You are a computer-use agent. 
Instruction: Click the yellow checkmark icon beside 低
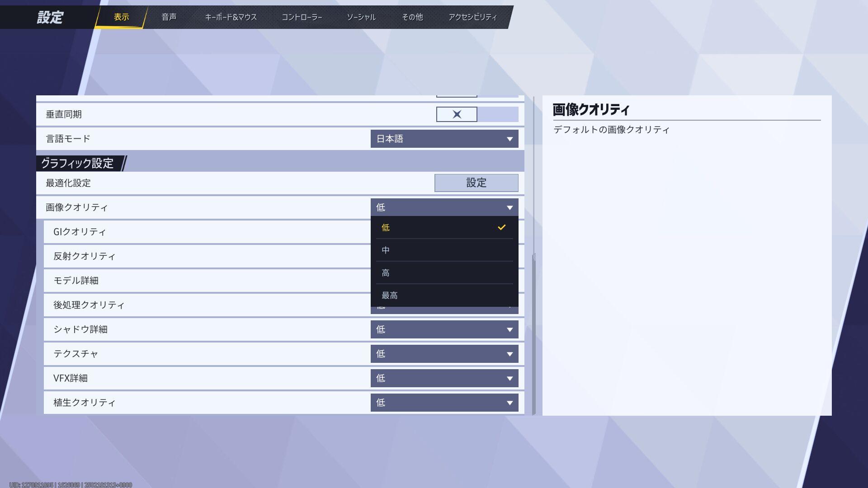coord(501,227)
